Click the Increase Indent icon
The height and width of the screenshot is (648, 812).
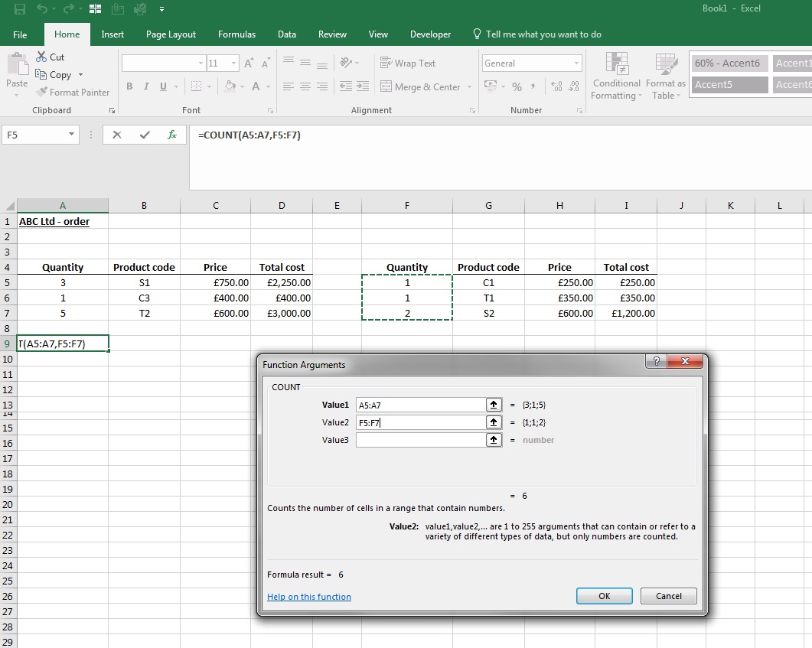click(x=363, y=86)
